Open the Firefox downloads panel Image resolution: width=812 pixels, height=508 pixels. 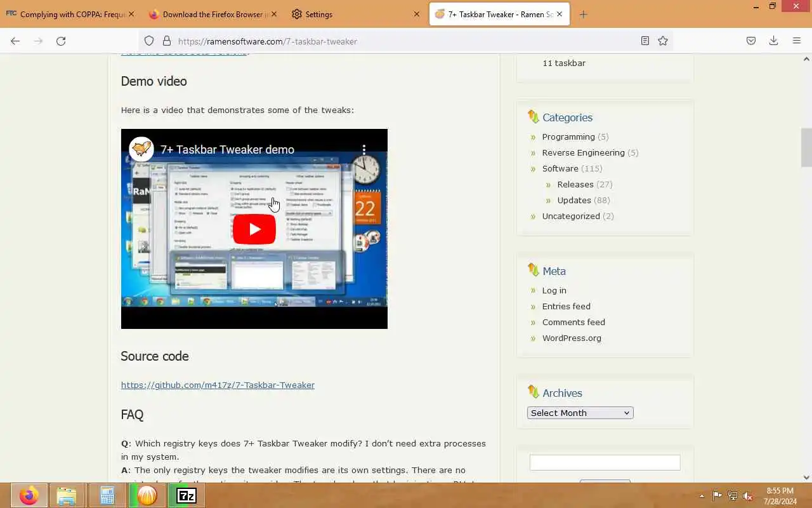773,41
